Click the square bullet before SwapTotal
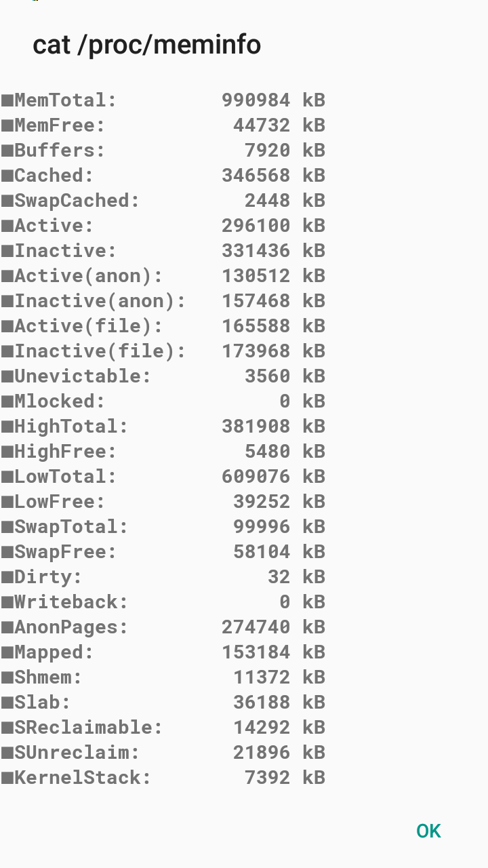The image size is (488, 868). click(7, 528)
